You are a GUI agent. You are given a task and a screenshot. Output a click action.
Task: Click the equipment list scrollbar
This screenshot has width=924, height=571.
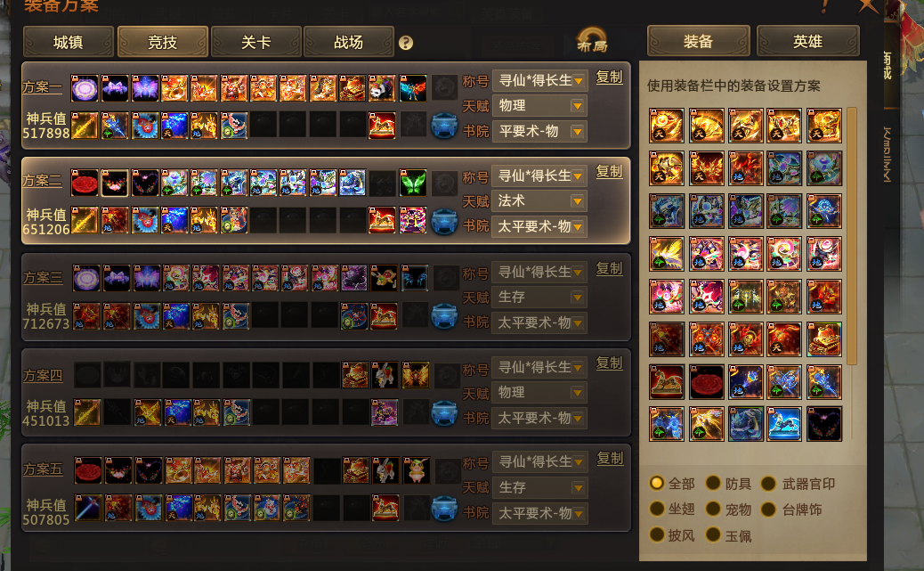tap(851, 236)
